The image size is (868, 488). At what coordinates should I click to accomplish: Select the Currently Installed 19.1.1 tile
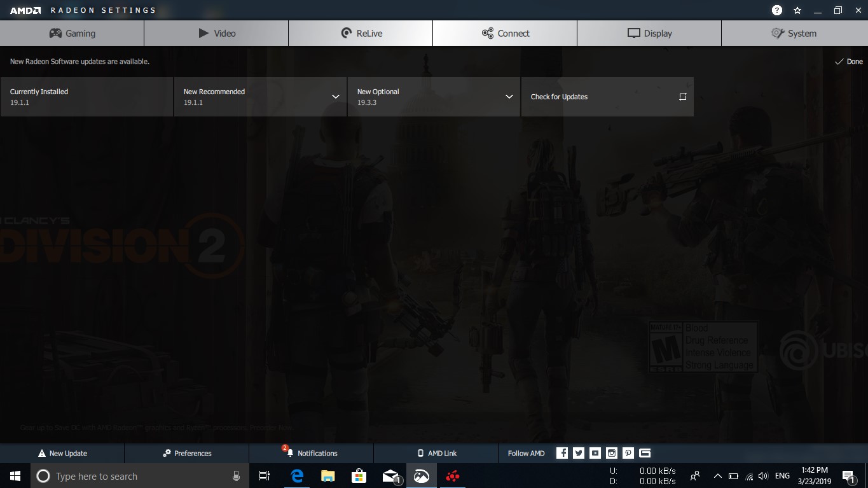click(86, 97)
